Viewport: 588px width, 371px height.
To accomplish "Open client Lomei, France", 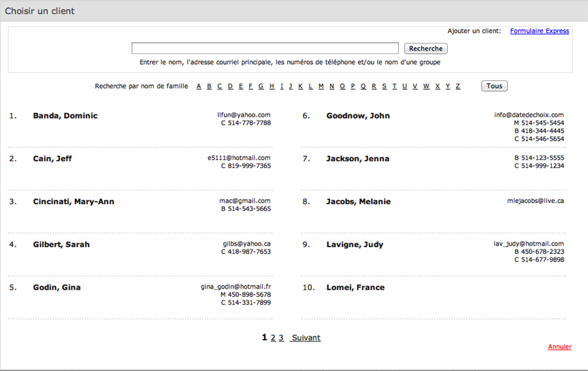I will (x=355, y=287).
